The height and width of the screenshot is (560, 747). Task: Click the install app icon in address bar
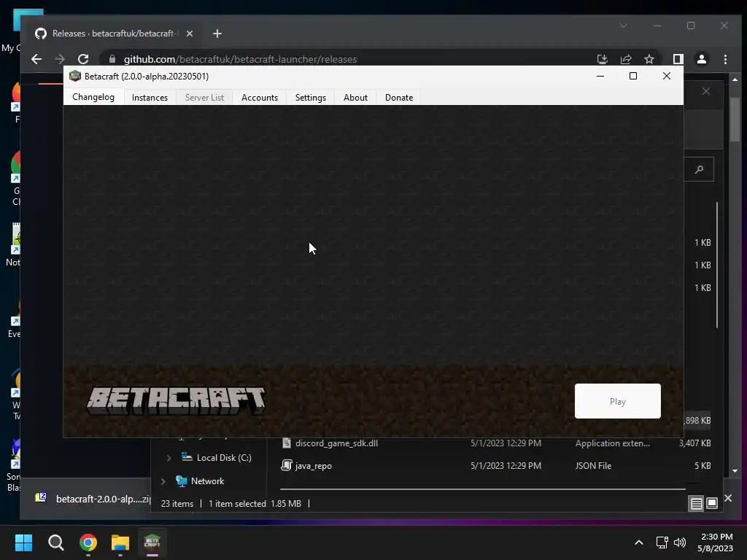(602, 59)
